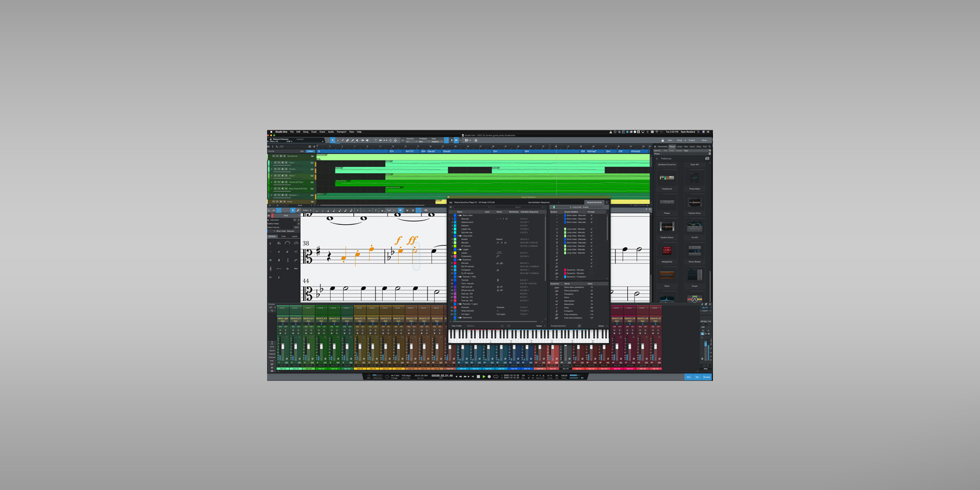Switch to the Instruments browser tab
This screenshot has height=490, width=980.
click(x=662, y=146)
